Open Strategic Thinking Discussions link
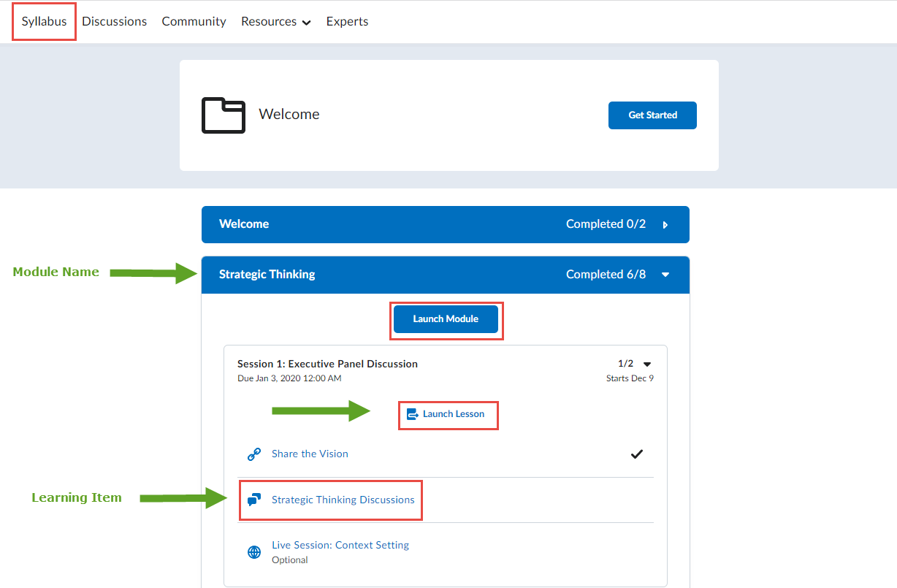Screen dimensions: 897x588 click(x=343, y=500)
